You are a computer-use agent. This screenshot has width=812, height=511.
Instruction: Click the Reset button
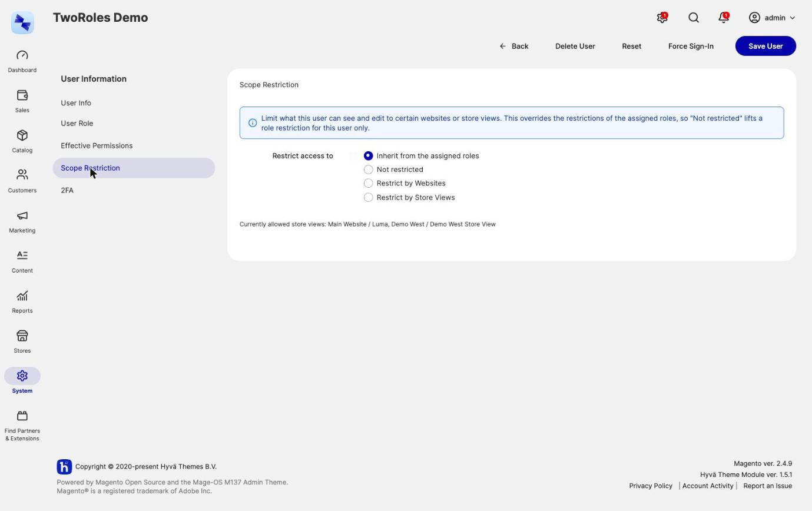(x=632, y=46)
